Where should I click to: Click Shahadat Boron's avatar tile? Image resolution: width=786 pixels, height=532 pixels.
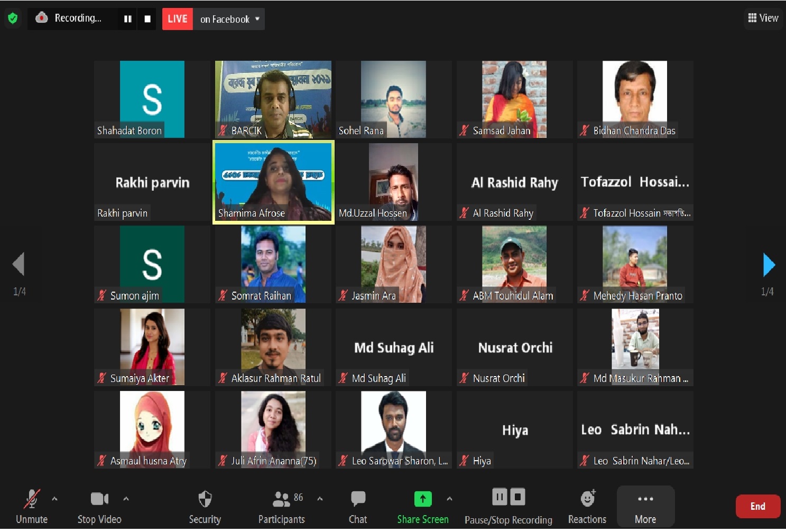(x=152, y=99)
